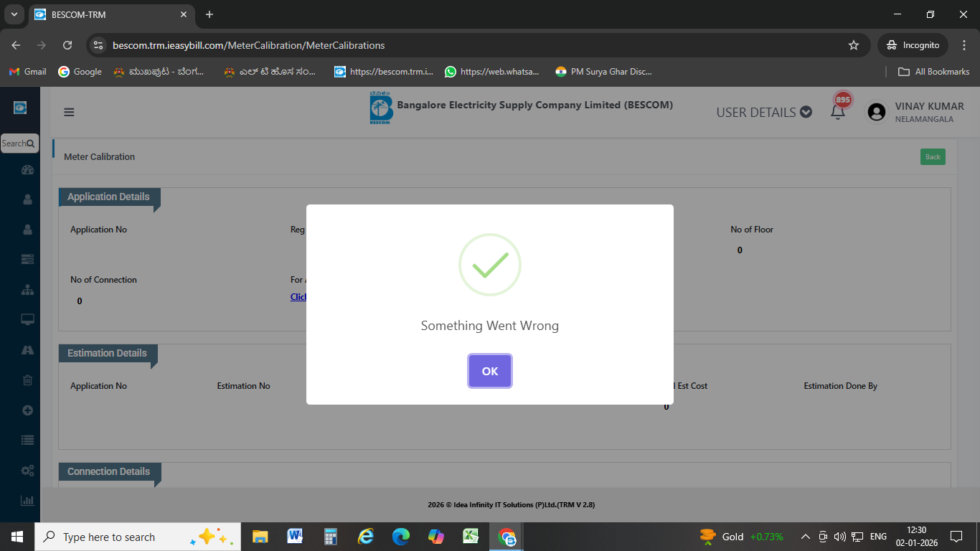Click the 'Something Went Wrong' message text
This screenshot has height=551, width=980.
(x=490, y=326)
